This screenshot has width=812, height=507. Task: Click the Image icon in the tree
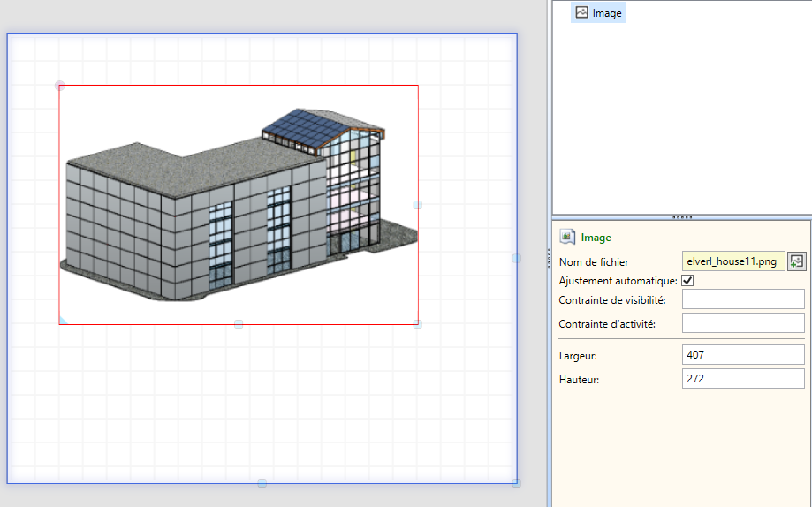tap(581, 12)
